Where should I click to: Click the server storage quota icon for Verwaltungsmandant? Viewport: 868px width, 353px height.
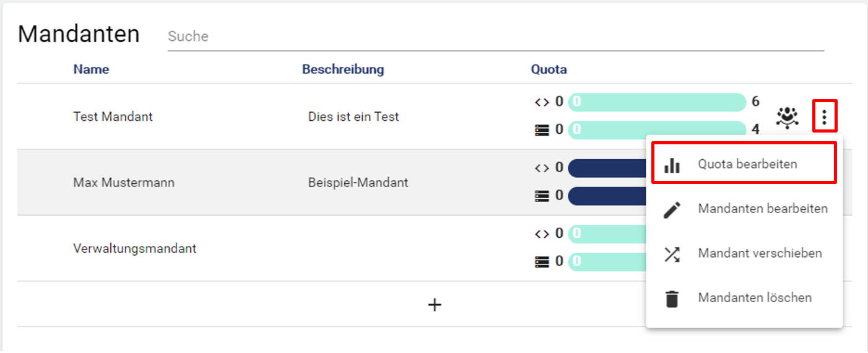pyautogui.click(x=542, y=262)
